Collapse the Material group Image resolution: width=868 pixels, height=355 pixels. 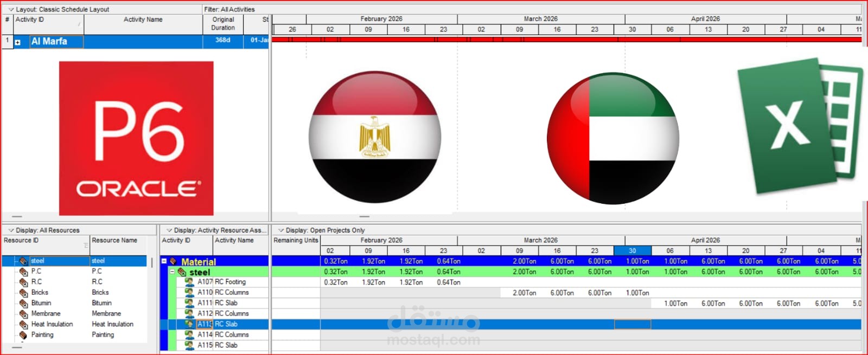164,261
